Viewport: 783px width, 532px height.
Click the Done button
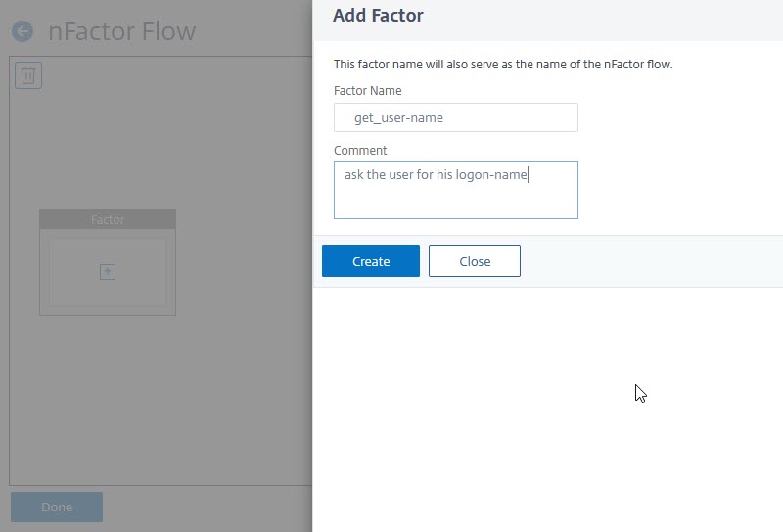click(x=57, y=507)
